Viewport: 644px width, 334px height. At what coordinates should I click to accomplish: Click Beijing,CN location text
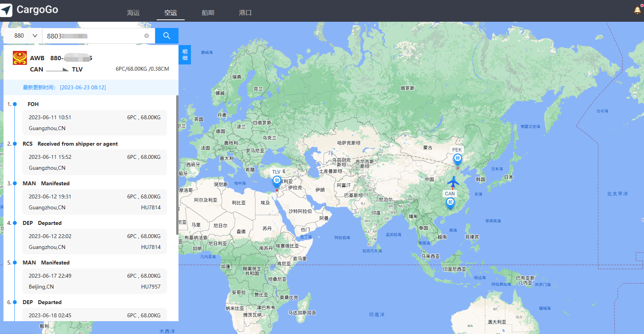pos(41,287)
